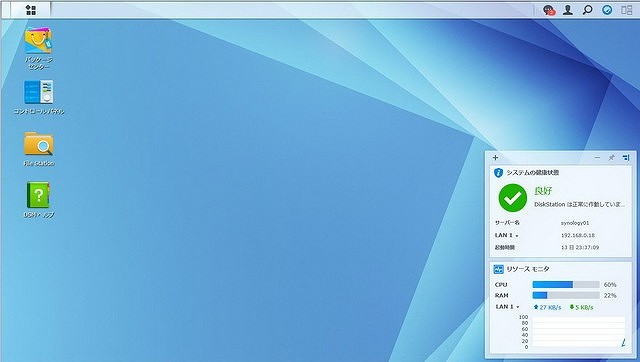Click server name synology01 value
Viewport: 640px width, 362px height.
[x=575, y=223]
